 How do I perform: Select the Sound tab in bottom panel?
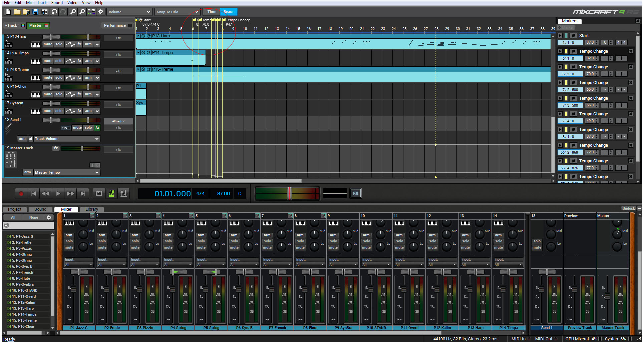40,209
